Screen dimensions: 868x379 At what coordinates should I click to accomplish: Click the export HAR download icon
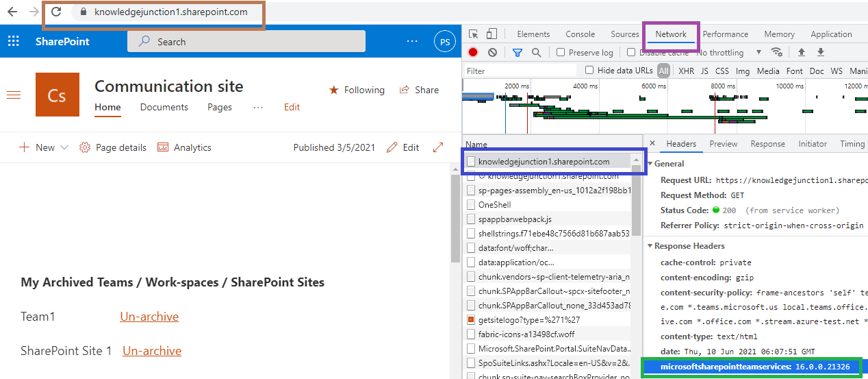pyautogui.click(x=821, y=52)
